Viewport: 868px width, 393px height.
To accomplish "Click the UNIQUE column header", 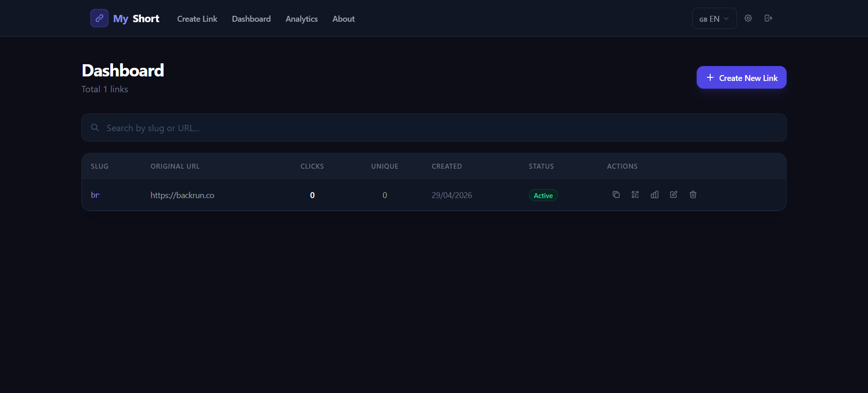I will (385, 166).
